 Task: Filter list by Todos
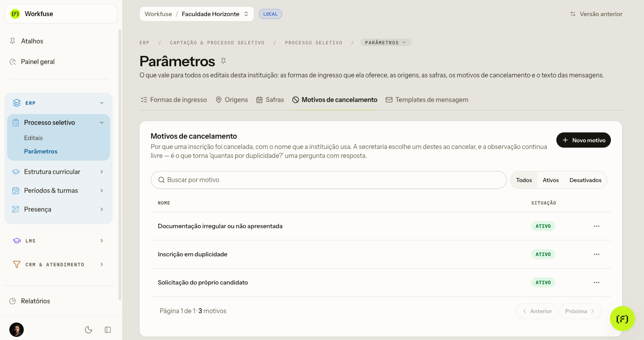tap(524, 180)
